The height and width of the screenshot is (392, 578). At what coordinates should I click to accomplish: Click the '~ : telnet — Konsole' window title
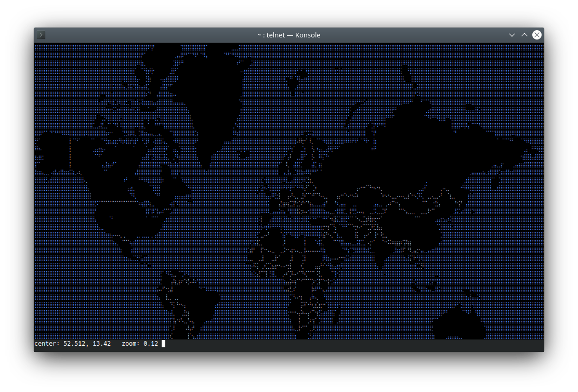(x=289, y=35)
